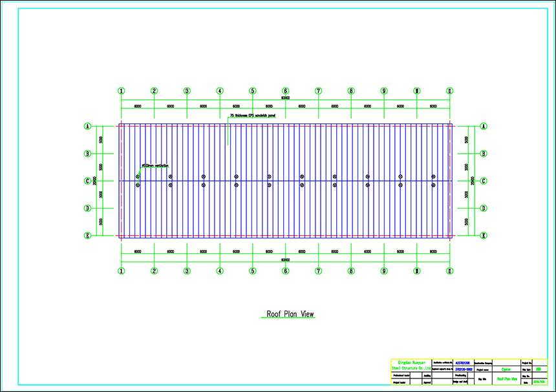The height and width of the screenshot is (392, 556).
Task: Select the ventilation symbol under the ventilation label
Action: click(138, 176)
